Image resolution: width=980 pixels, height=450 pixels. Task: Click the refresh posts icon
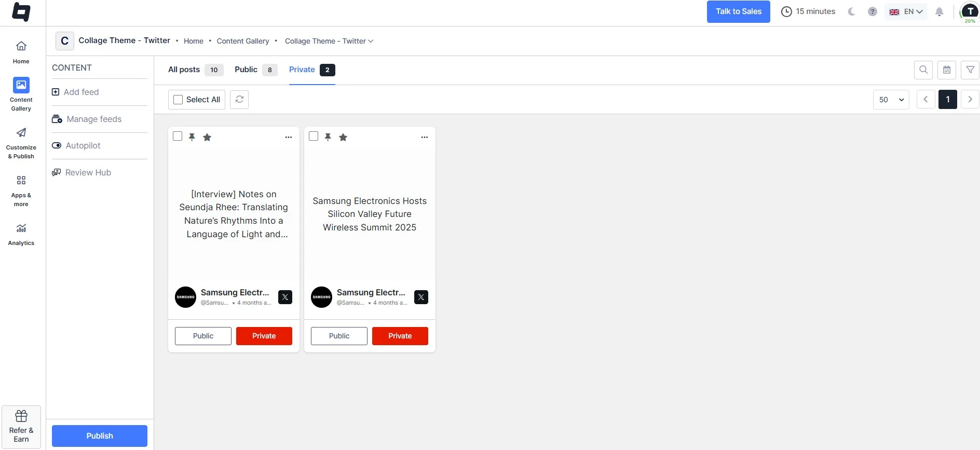(239, 100)
